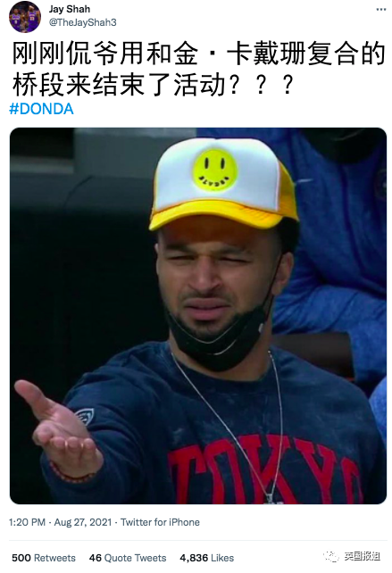
Task: Click the 1:20 PM timestamp
Action: pos(27,522)
